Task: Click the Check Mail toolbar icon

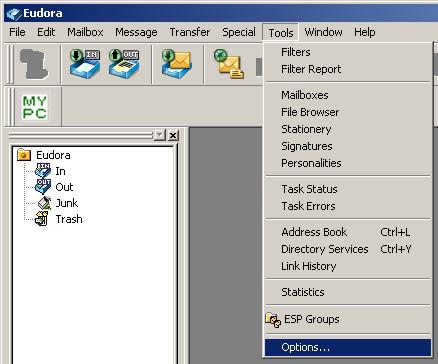Action: [x=177, y=64]
